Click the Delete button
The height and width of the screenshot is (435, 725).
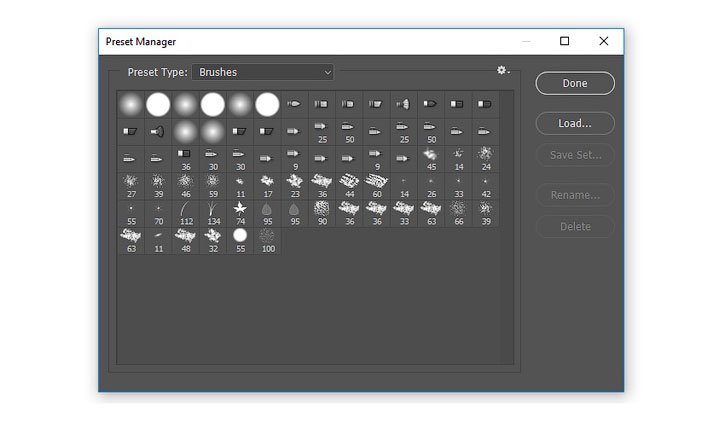[x=575, y=227]
